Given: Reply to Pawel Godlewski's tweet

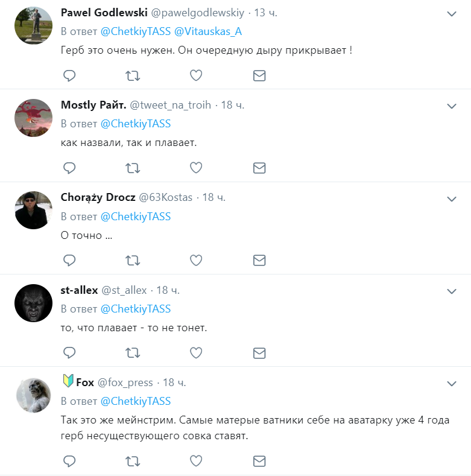Looking at the screenshot, I should (x=69, y=75).
